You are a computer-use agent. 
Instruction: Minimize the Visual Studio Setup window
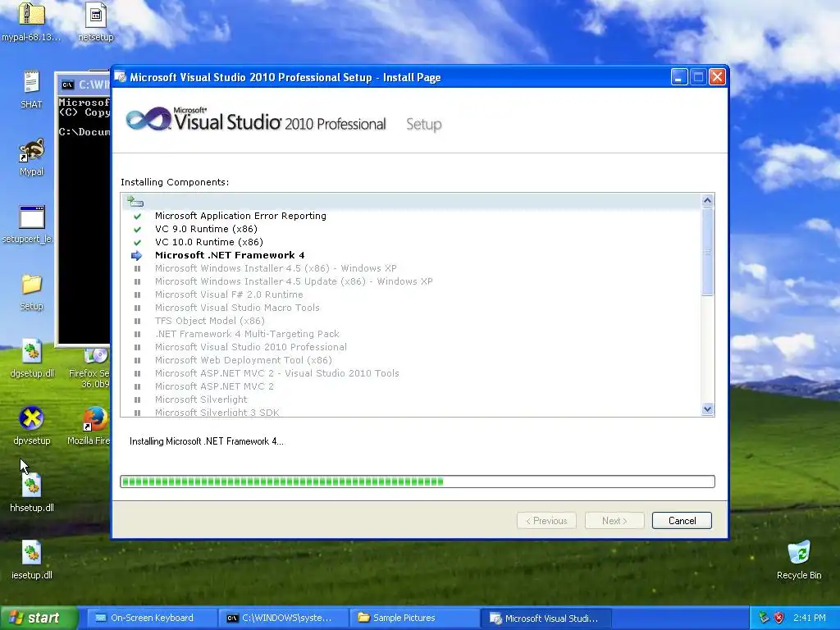679,77
